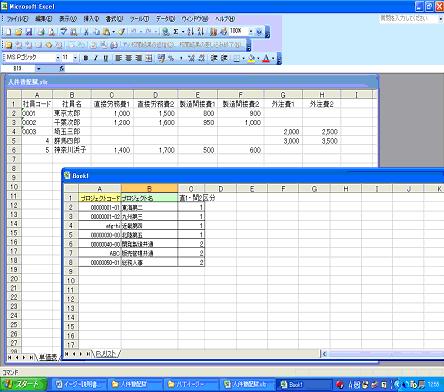Click the Merge and Center icon
444x392 pixels.
click(149, 58)
